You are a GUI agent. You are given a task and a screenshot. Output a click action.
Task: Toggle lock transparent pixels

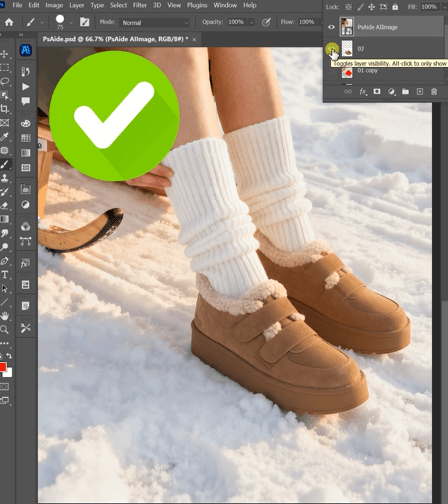pos(348,7)
